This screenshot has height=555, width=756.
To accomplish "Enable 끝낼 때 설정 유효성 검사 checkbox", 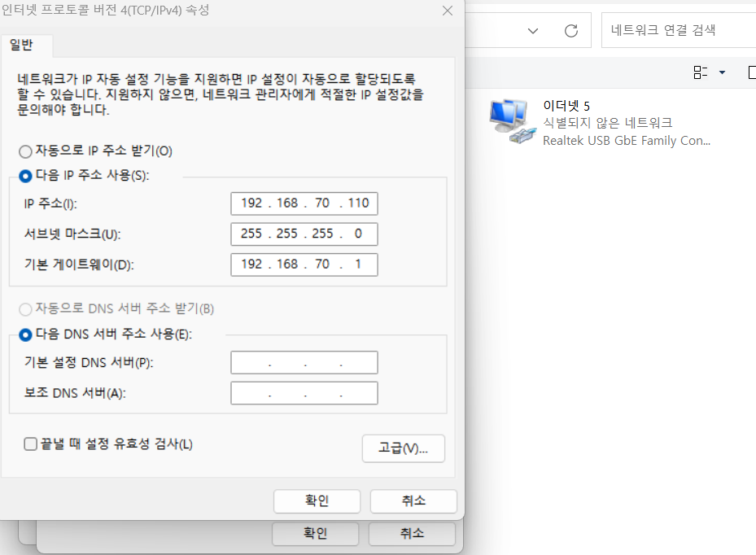I will 30,444.
